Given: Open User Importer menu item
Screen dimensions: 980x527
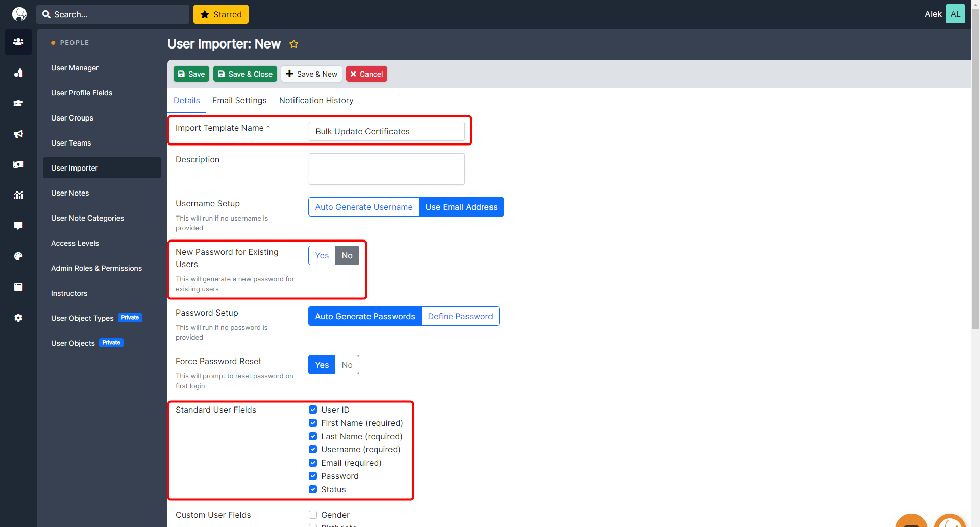Looking at the screenshot, I should coord(102,168).
